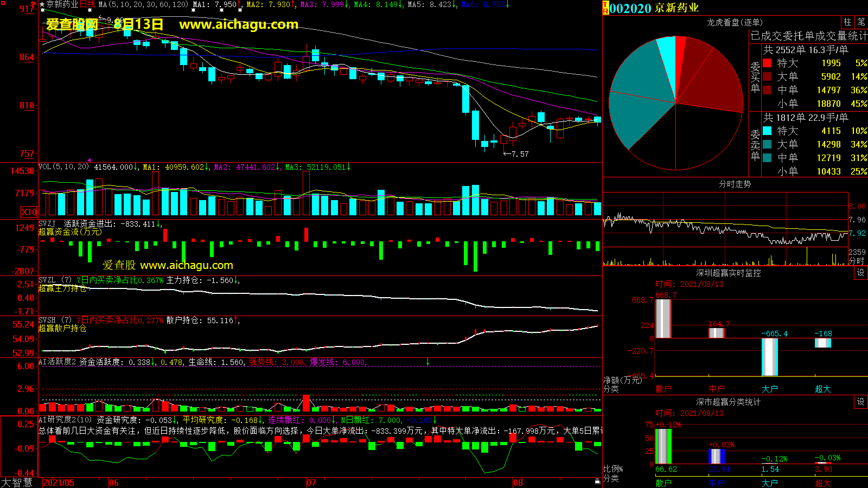Screen dimensions: 868x488
Task: Open the VOL(5,10,20) indicator parameters
Action: (63, 167)
